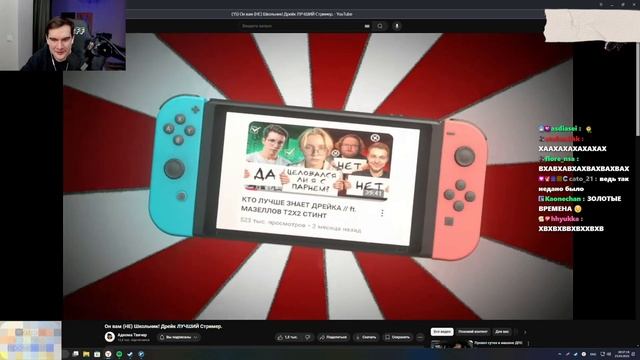Screen dimensions: 640x360
Task: Click the main video player area
Action: pos(318,176)
